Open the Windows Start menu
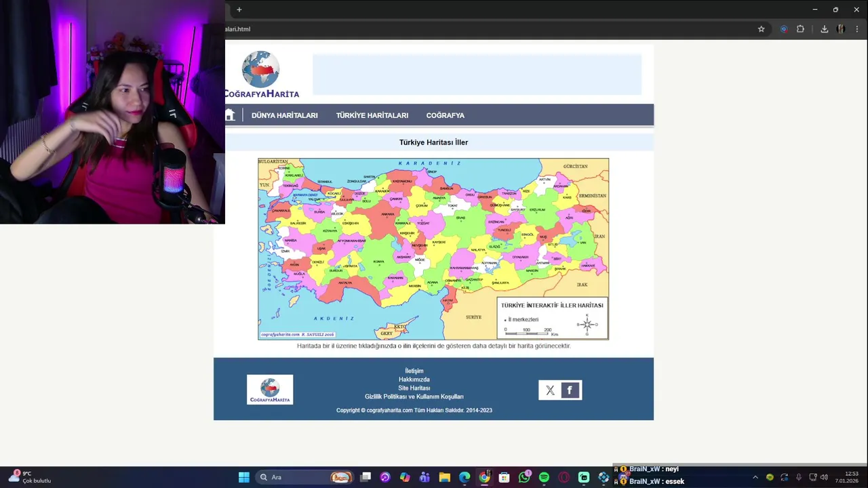Viewport: 868px width, 488px height. pyautogui.click(x=244, y=477)
